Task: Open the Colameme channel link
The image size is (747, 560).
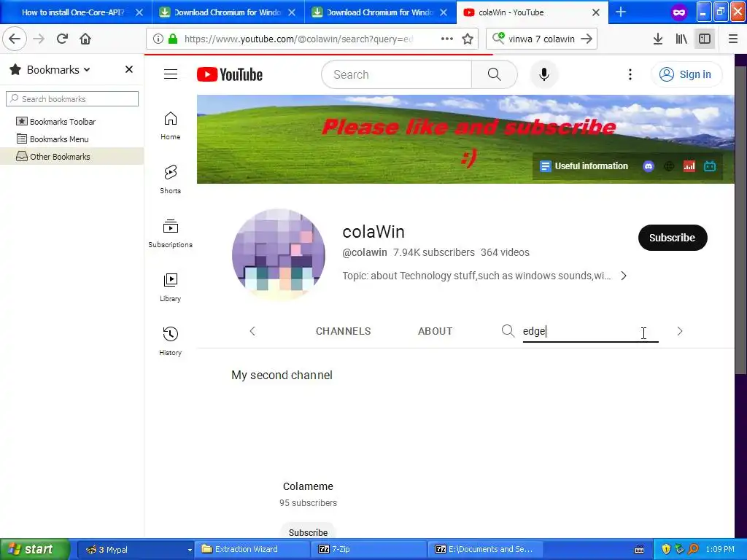Action: pyautogui.click(x=308, y=486)
